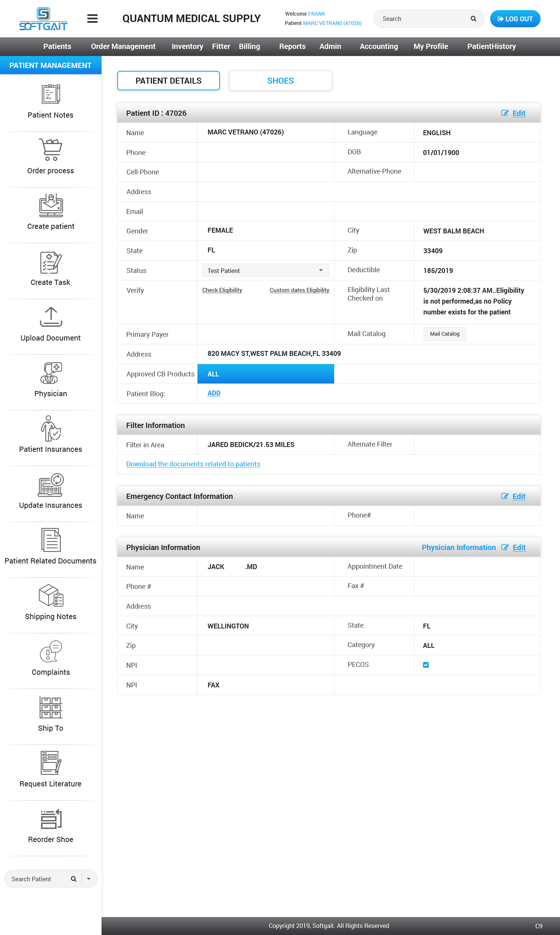
Task: Open the Patient Notes icon
Action: click(x=50, y=94)
